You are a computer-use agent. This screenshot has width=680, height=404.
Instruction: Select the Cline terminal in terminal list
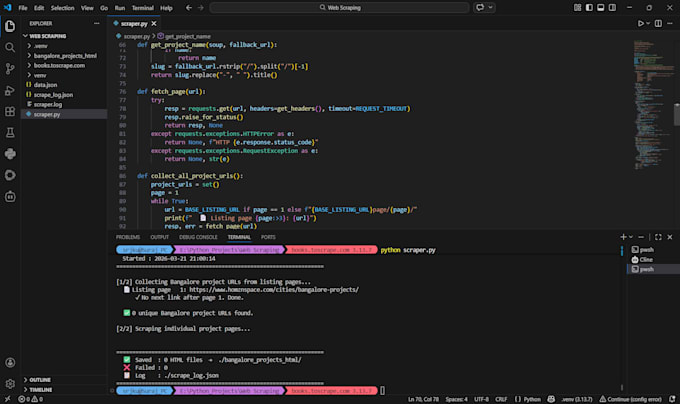point(646,259)
